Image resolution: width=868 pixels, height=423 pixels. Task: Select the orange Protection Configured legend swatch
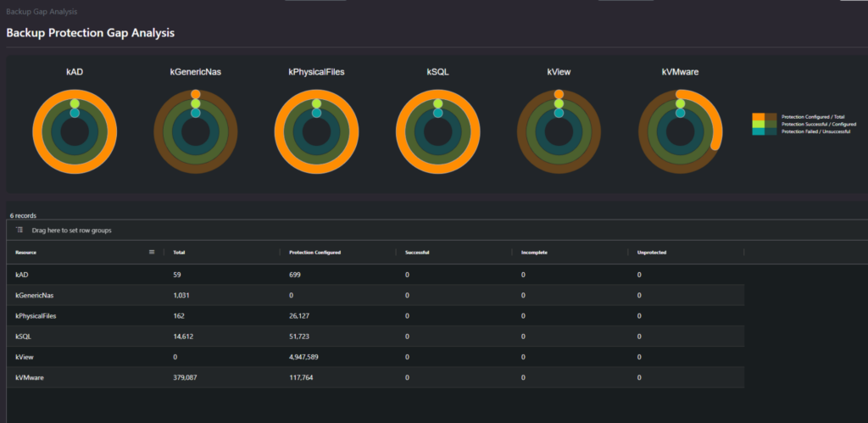(759, 117)
